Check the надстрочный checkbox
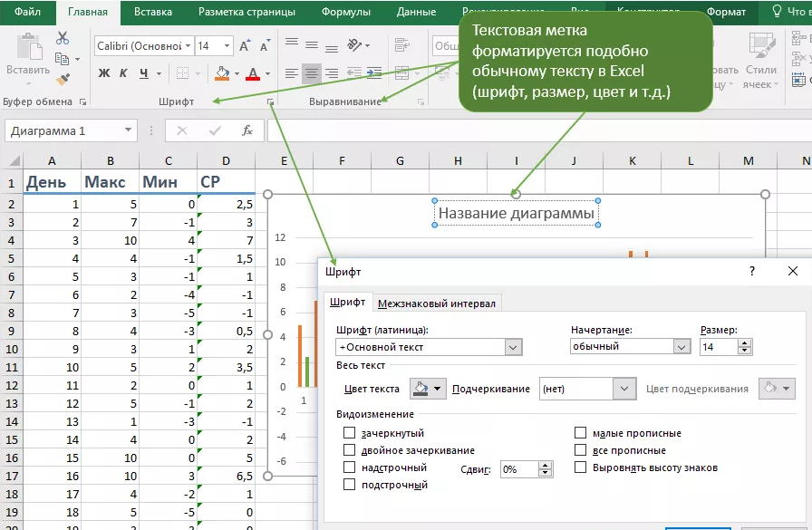 pyautogui.click(x=350, y=467)
